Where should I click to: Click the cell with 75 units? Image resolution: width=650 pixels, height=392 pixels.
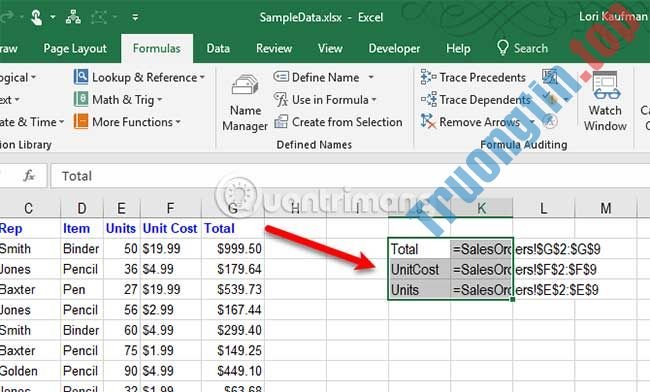(x=121, y=350)
